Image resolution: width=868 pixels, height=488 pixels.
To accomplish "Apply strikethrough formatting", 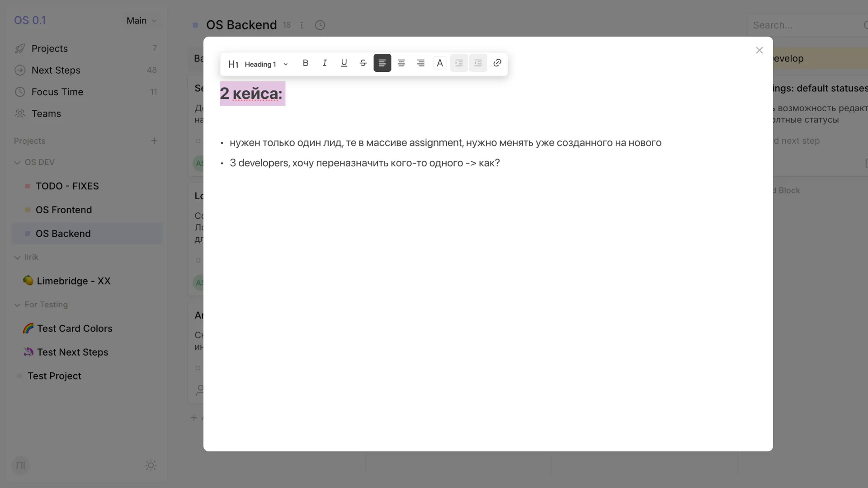I will (363, 63).
